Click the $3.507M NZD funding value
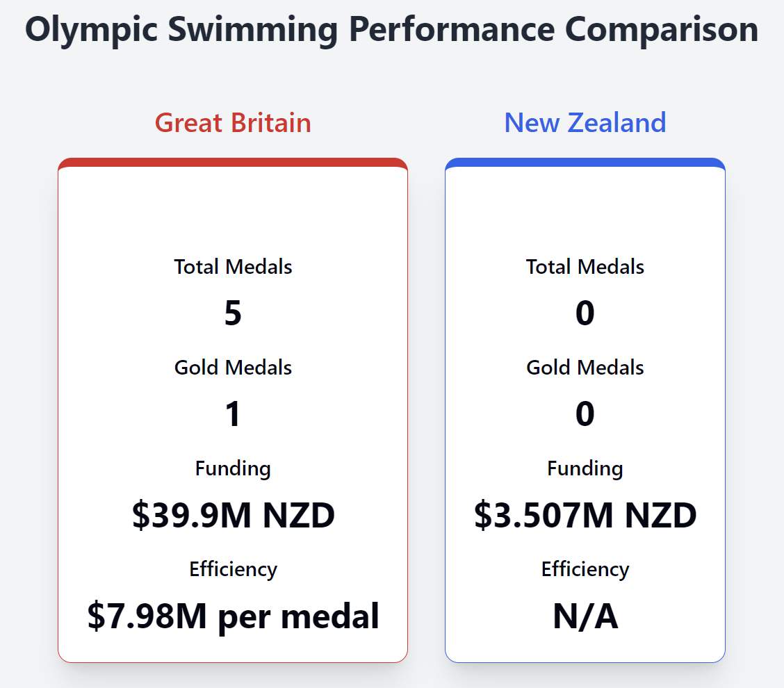 coord(585,516)
